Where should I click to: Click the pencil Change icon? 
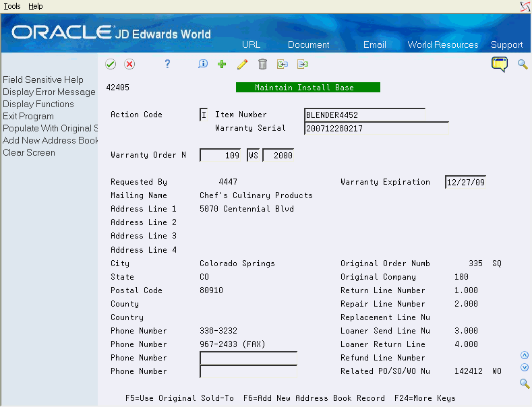click(242, 64)
